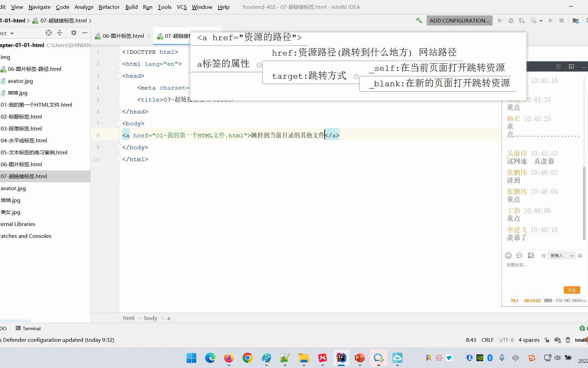The image size is (588, 368).
Task: Click the html breadcrumb below editor
Action: pyautogui.click(x=129, y=318)
